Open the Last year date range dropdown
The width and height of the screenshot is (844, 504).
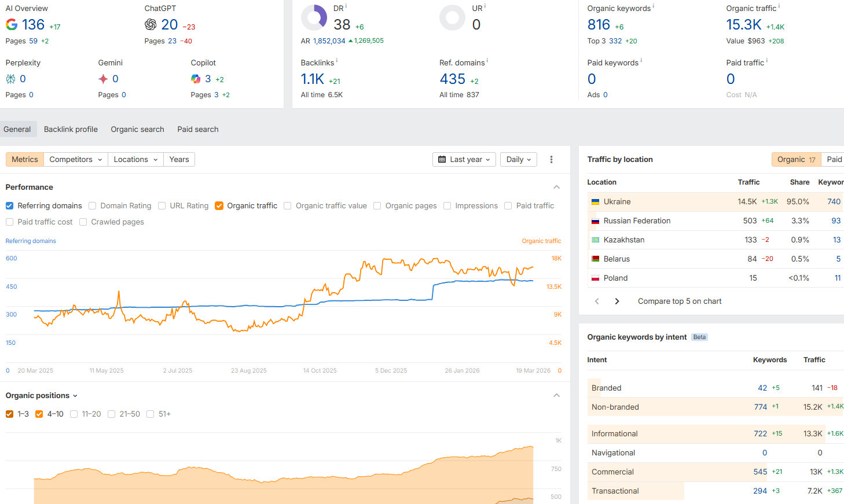(464, 160)
